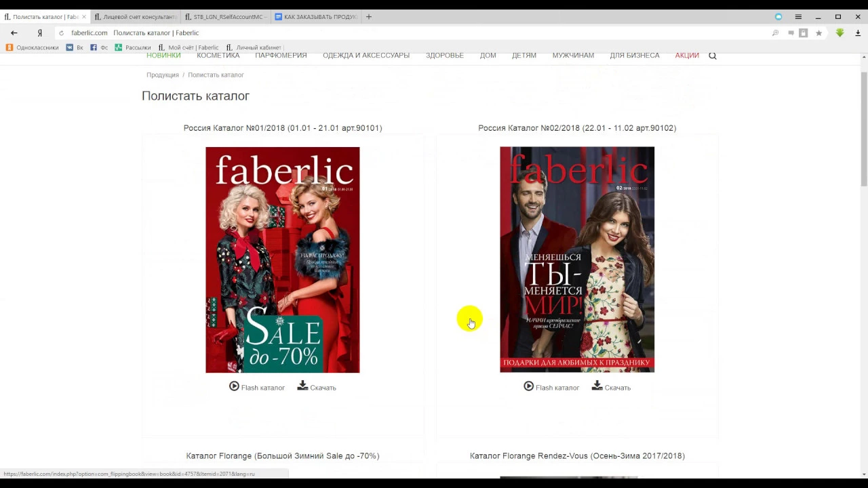
Task: Click the vertical page scrollbar thumb
Action: coord(863,127)
